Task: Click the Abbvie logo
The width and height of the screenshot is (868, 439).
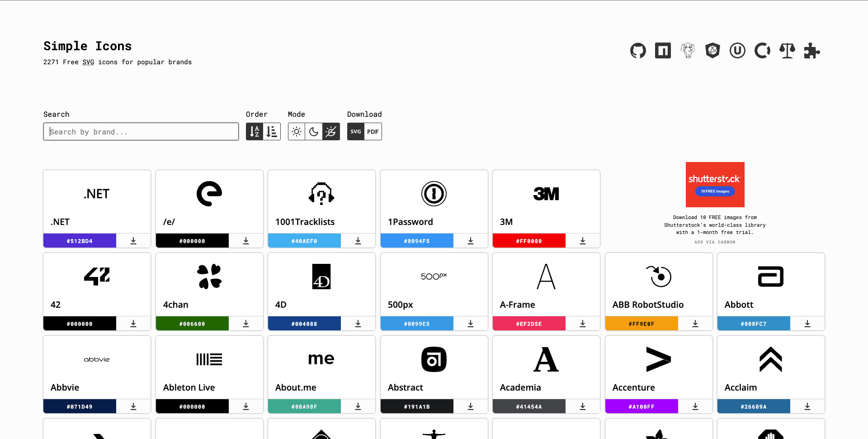Action: [x=97, y=359]
